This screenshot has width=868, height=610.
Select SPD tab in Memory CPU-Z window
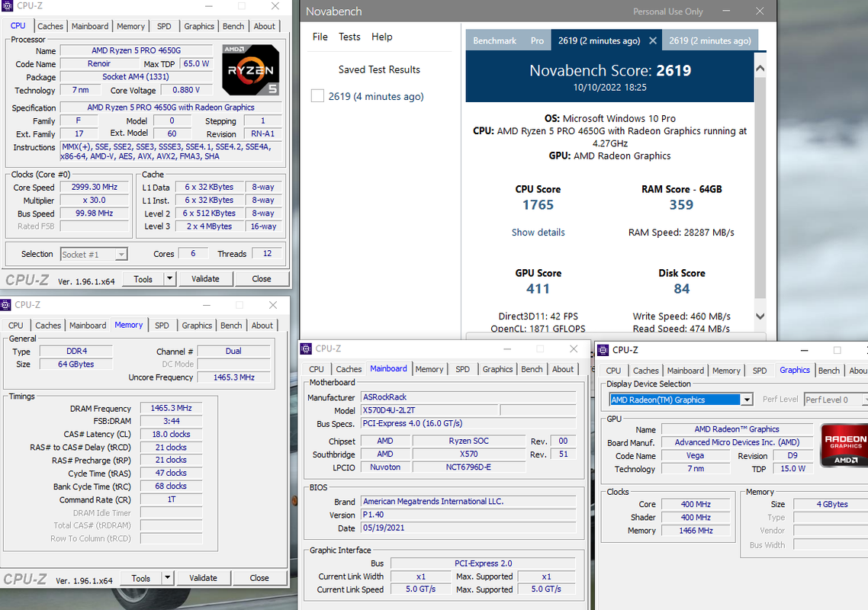[162, 326]
